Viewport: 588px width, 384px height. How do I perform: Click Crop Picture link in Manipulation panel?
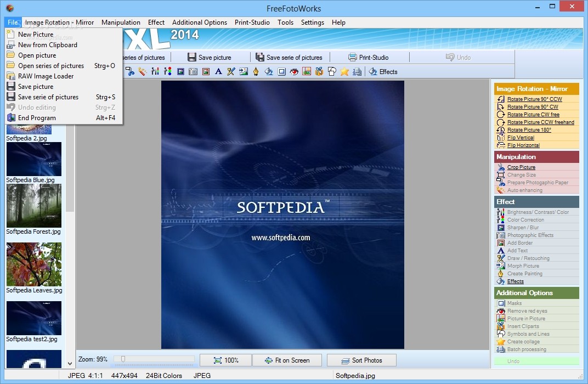(x=521, y=167)
